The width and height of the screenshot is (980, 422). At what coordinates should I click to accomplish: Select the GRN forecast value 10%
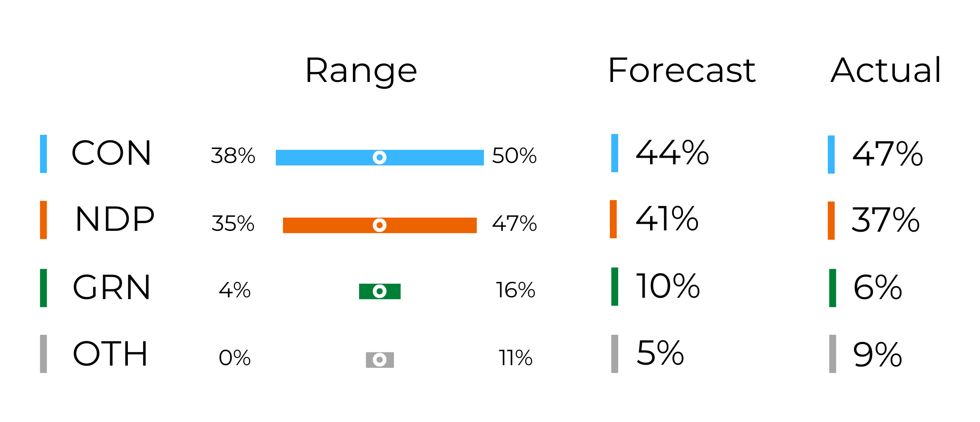668,286
